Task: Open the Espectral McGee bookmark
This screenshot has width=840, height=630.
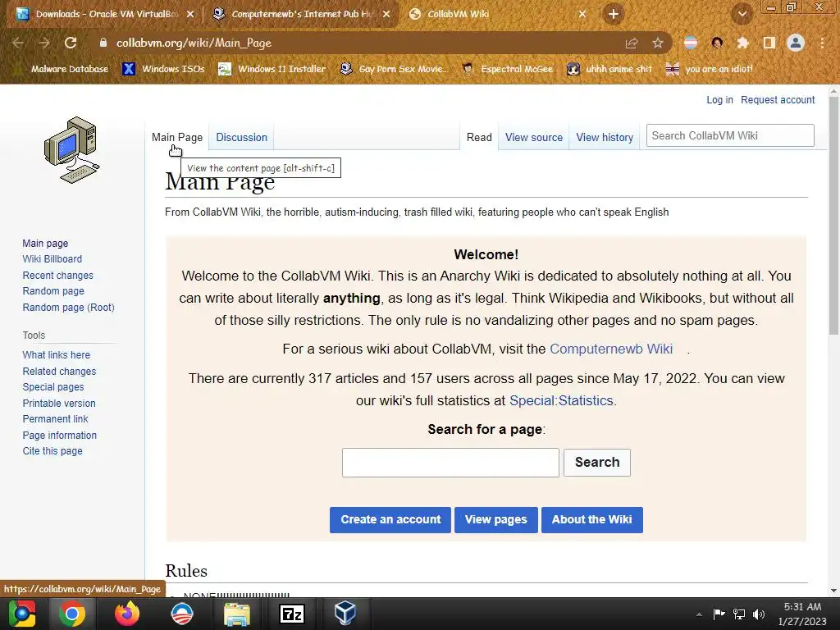Action: tap(507, 69)
